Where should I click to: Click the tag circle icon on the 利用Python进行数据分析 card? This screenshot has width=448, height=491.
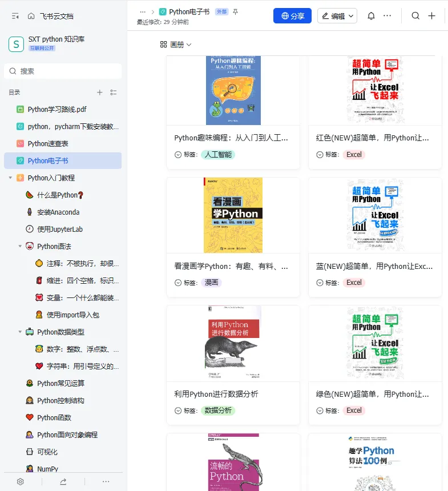pos(178,410)
